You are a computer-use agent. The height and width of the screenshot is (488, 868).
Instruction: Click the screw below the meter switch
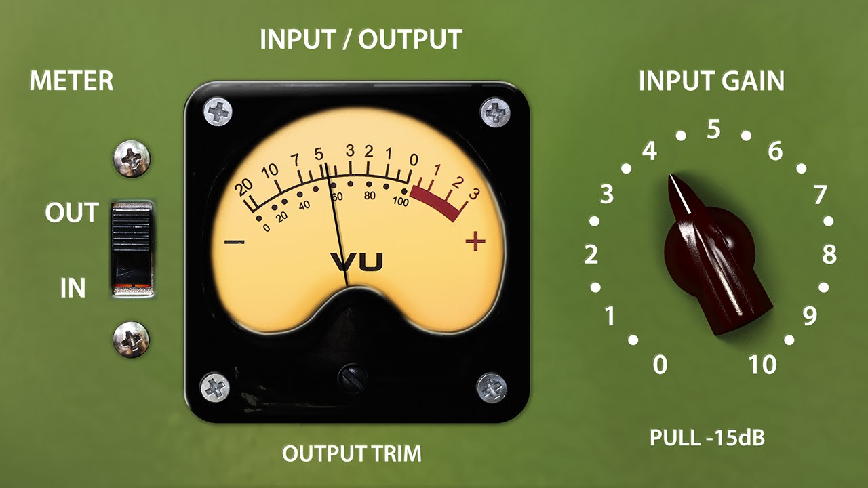tap(131, 339)
